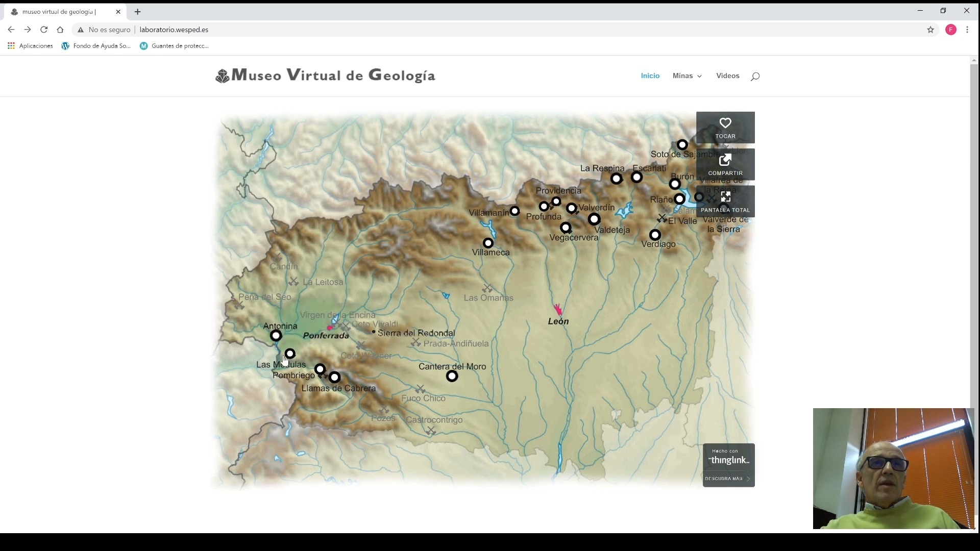Click the browser forward arrow
Image resolution: width=980 pixels, height=551 pixels.
[x=28, y=30]
